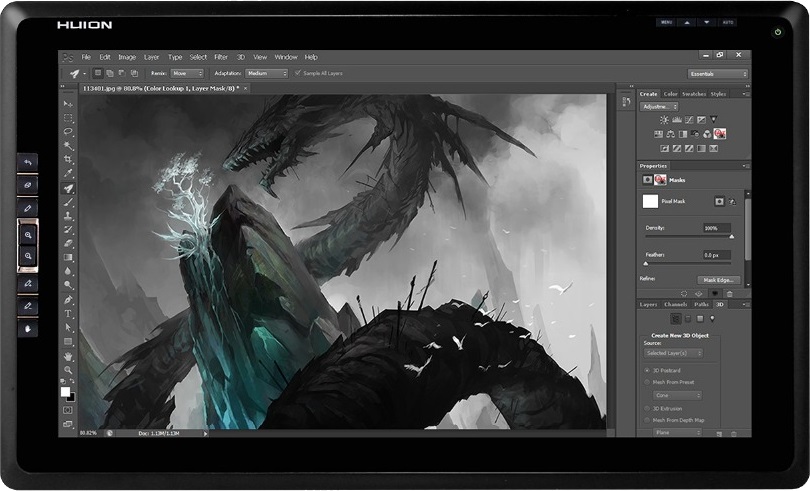810x491 pixels.
Task: Select the Rectangular Marquee tool
Action: tap(68, 118)
